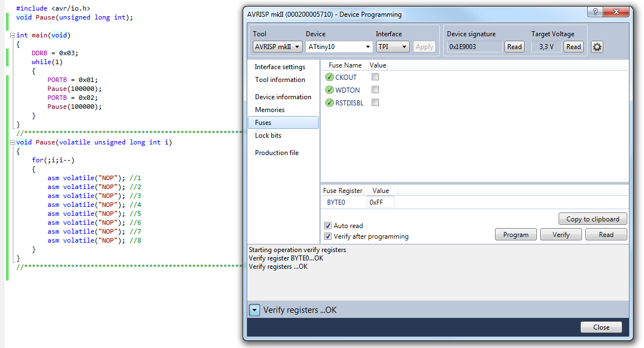Click the 'while(1)' code line

(x=47, y=62)
